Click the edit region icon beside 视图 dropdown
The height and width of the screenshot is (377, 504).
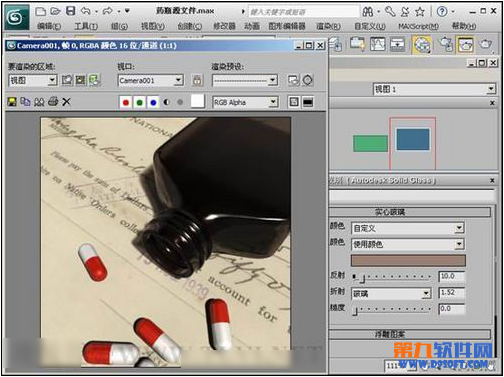tap(67, 80)
